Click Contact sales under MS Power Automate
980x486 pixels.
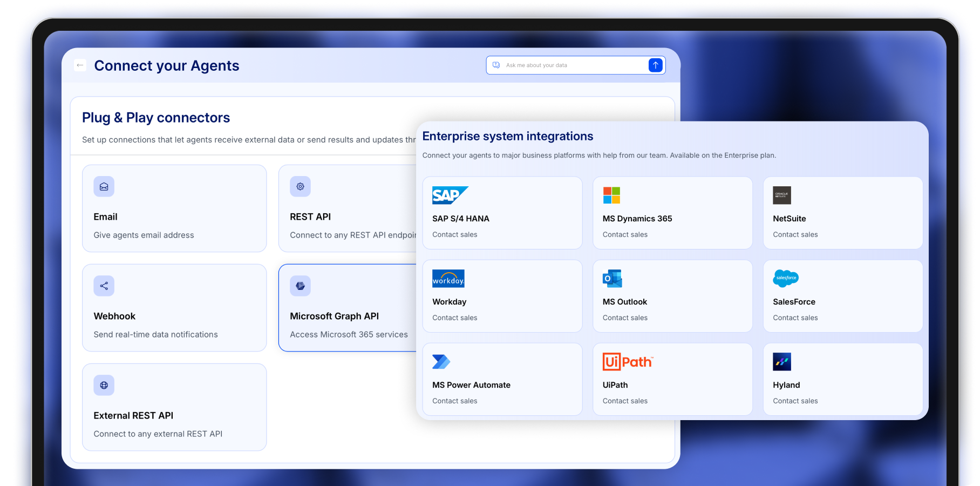pos(455,401)
